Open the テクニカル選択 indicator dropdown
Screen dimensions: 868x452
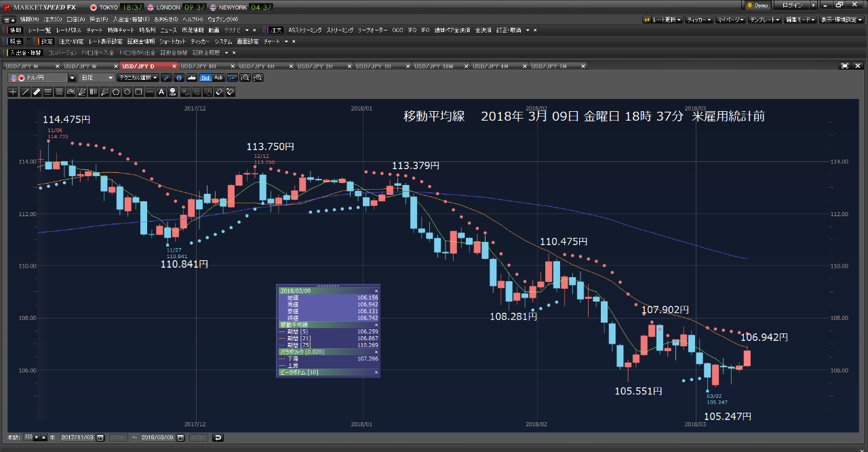pyautogui.click(x=139, y=77)
